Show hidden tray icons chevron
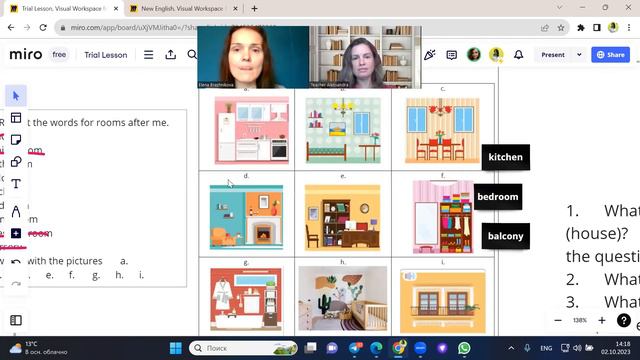 [x=511, y=348]
